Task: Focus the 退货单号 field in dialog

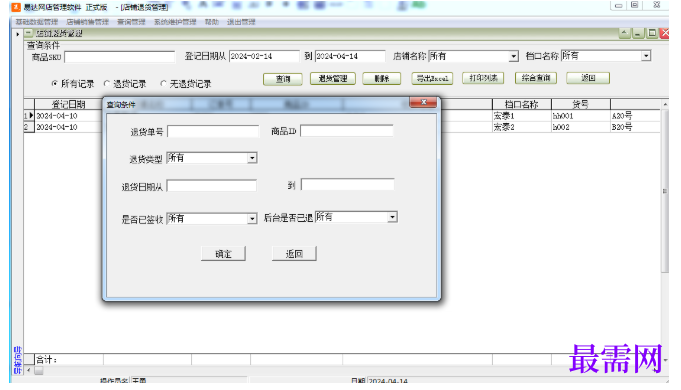Action: coord(213,131)
